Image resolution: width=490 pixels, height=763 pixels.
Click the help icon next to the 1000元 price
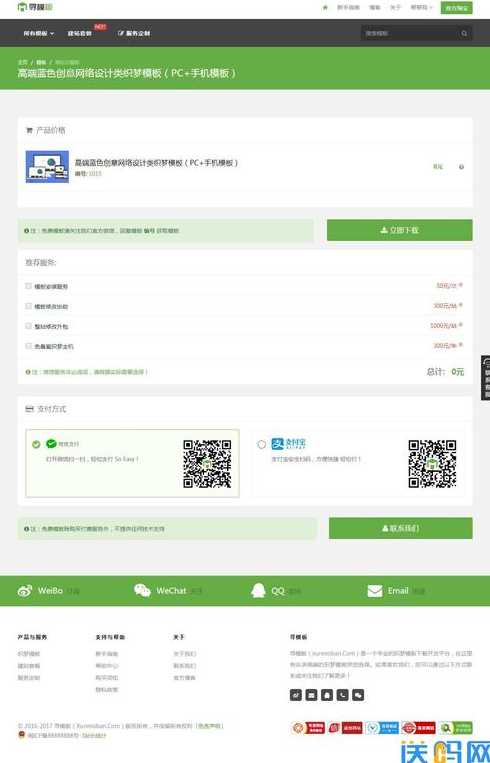tap(461, 325)
